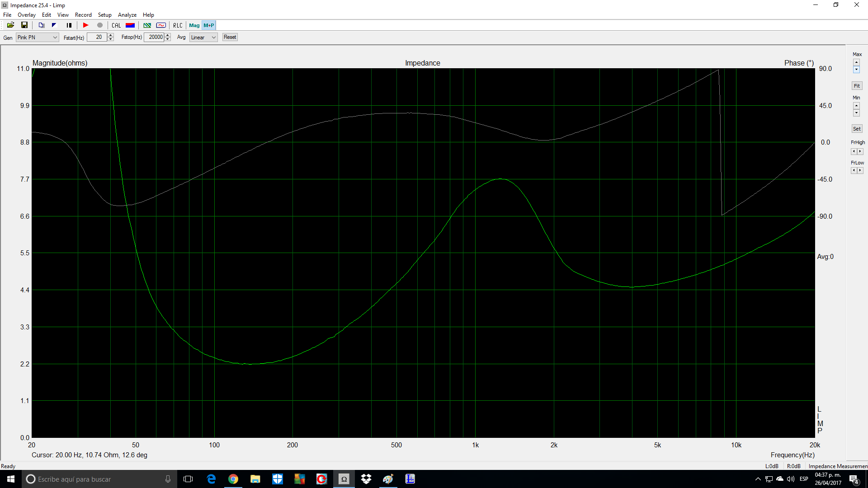The image size is (868, 488).
Task: Open the volume control in system tray
Action: [x=791, y=479]
